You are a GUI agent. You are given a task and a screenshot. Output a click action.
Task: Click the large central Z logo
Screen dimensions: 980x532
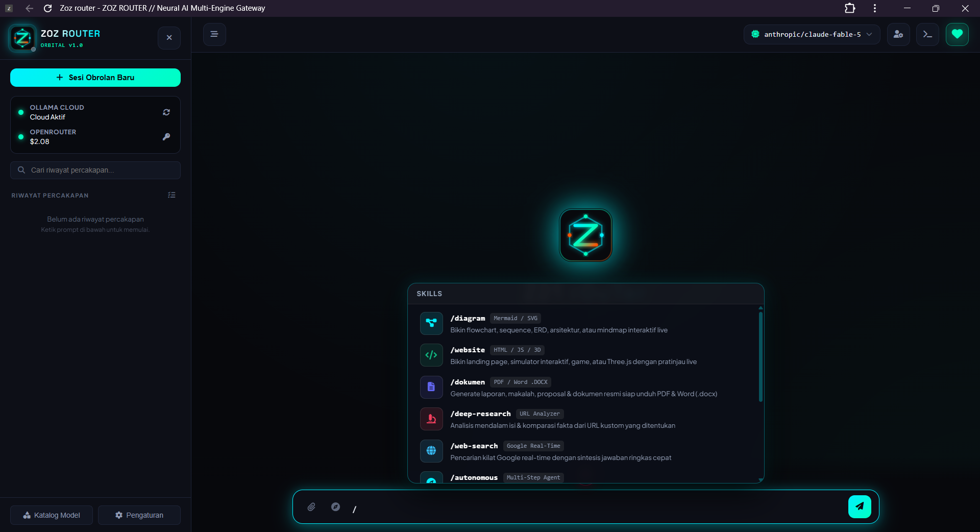[x=585, y=235]
